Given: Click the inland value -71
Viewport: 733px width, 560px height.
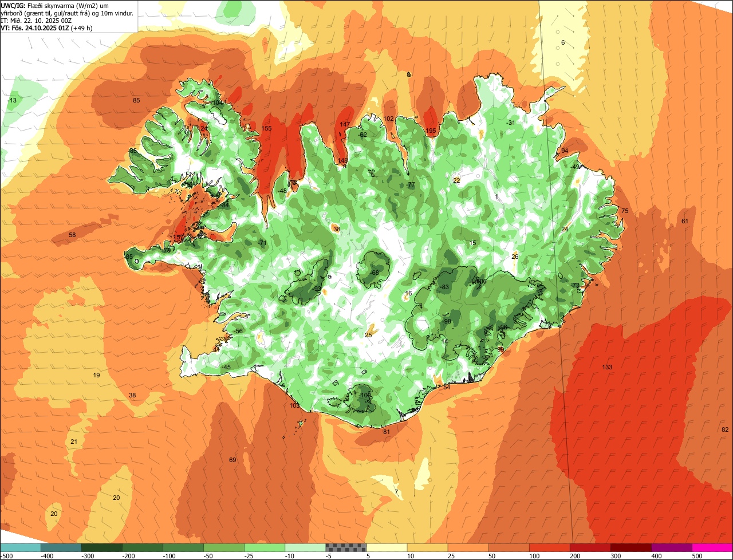Looking at the screenshot, I should [263, 243].
